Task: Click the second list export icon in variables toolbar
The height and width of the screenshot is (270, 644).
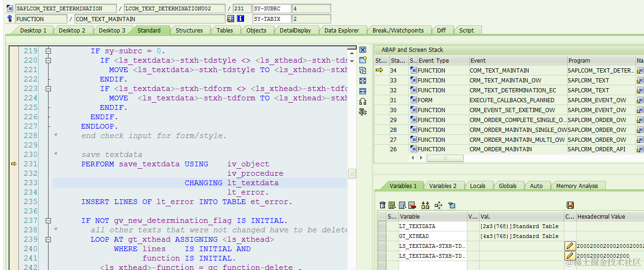Action: (x=402, y=205)
